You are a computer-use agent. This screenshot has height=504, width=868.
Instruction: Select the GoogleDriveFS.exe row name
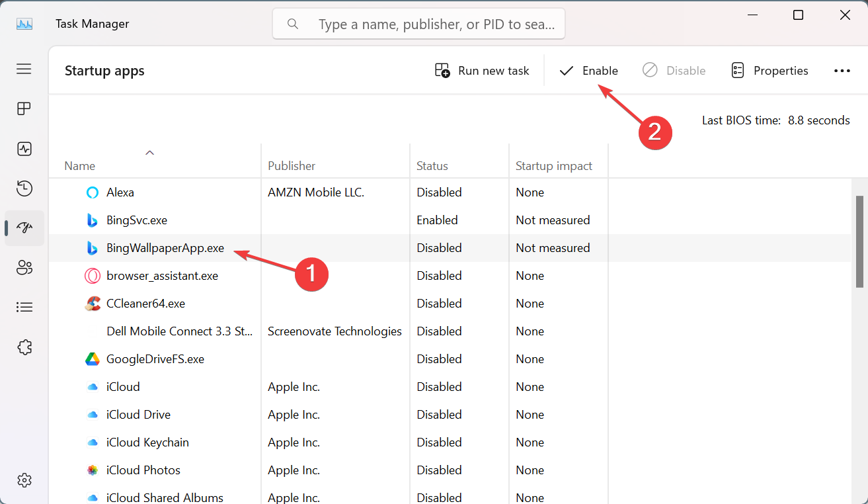tap(155, 359)
